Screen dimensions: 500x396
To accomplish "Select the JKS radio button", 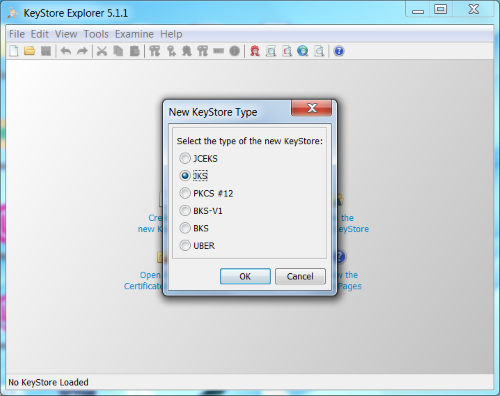I will (x=185, y=176).
